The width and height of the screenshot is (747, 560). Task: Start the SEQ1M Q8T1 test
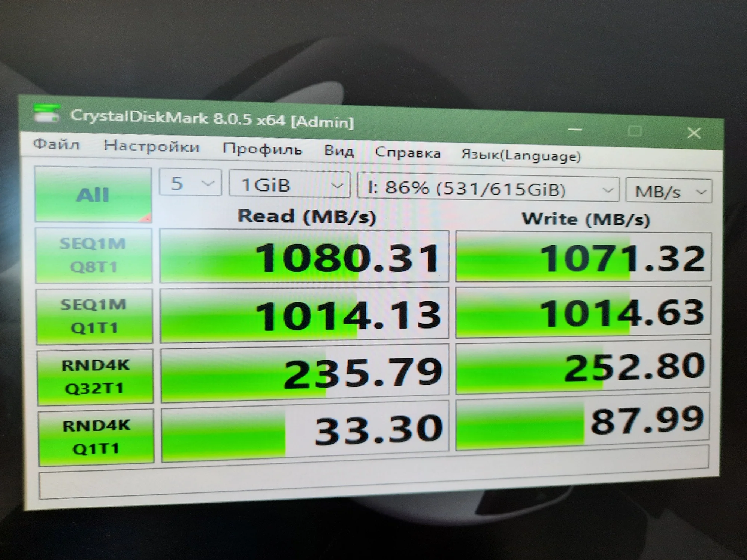coord(94,255)
